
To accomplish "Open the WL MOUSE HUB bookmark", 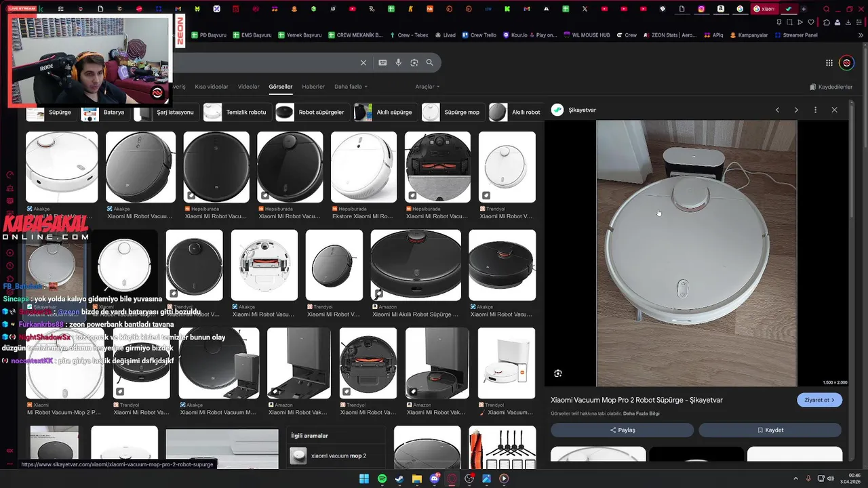I will (586, 35).
